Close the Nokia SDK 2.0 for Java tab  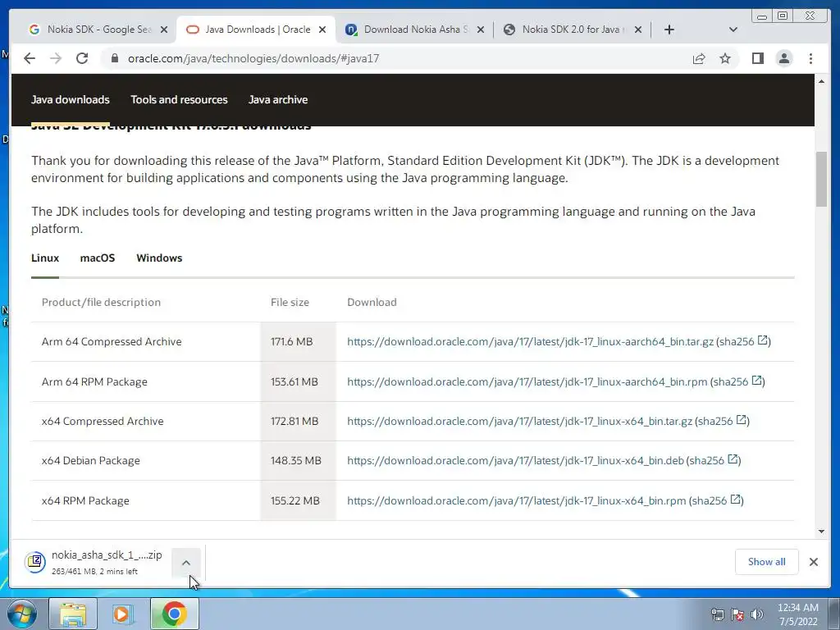point(638,30)
